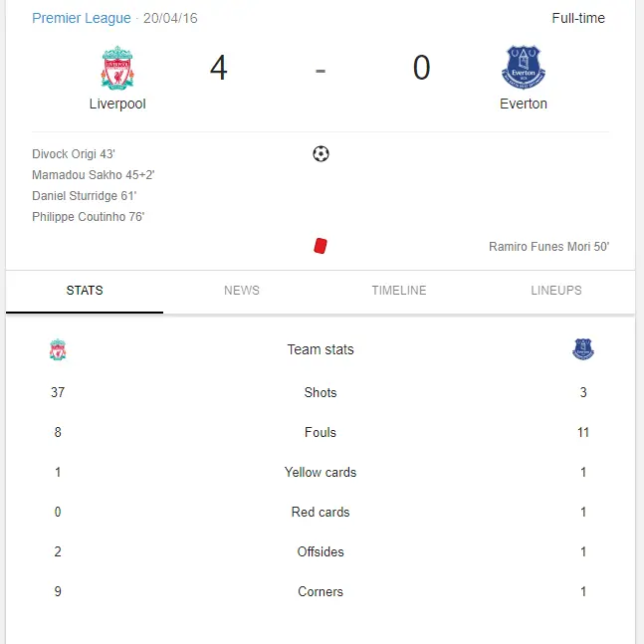Screen dimensions: 644x644
Task: Switch to the NEWS tab
Action: [242, 291]
